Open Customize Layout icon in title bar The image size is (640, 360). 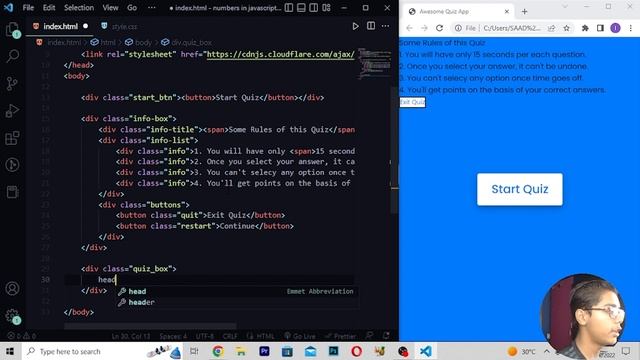point(326,8)
